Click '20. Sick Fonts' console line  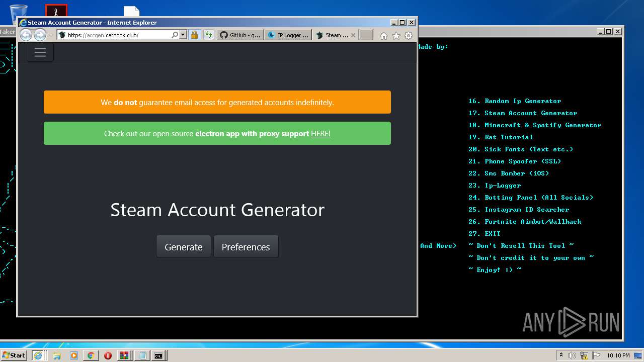pos(521,149)
